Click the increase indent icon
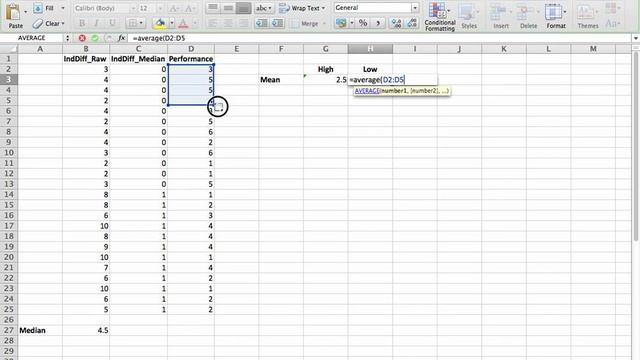The image size is (640, 360). pos(278,24)
